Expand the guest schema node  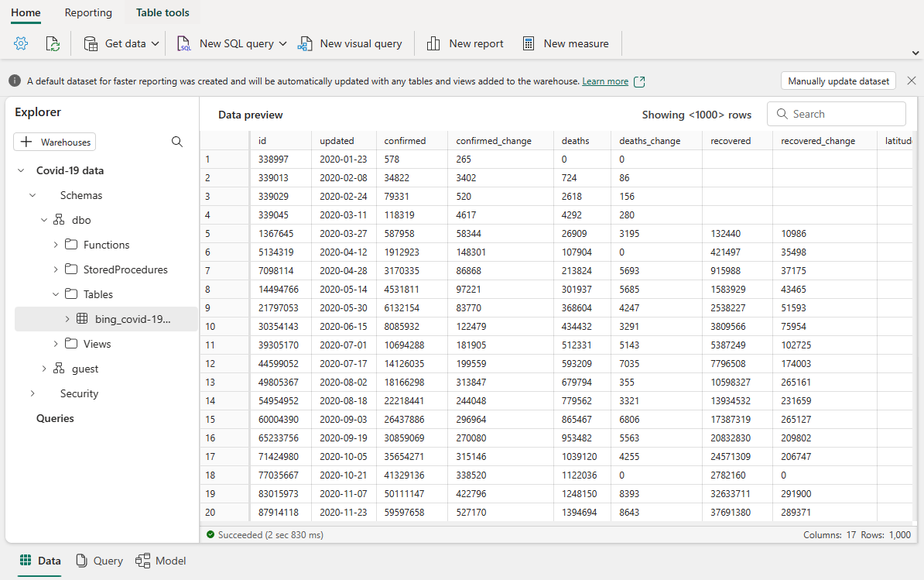(44, 369)
